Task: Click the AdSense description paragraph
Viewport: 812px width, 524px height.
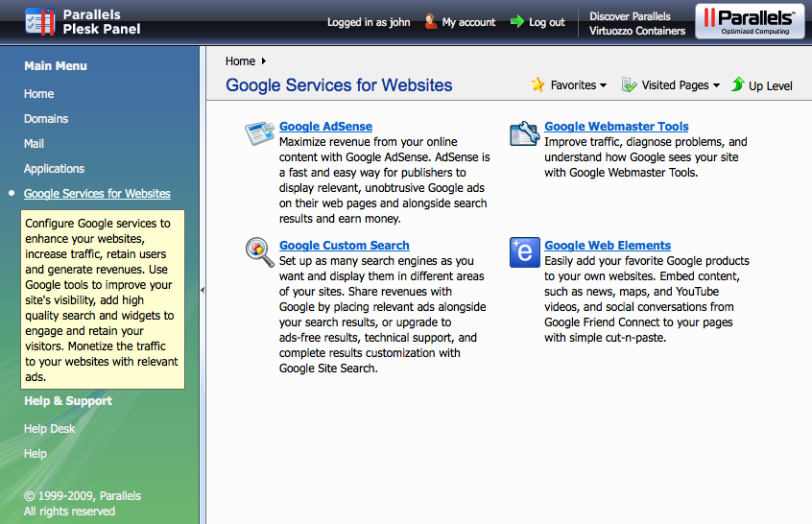Action: pyautogui.click(x=384, y=180)
